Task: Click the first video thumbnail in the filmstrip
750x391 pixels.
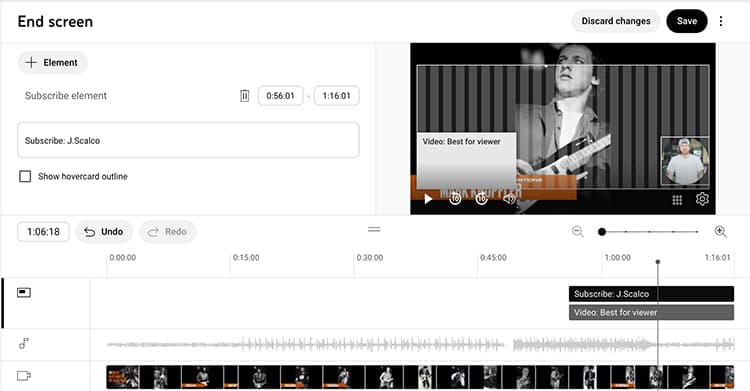Action: (x=123, y=377)
